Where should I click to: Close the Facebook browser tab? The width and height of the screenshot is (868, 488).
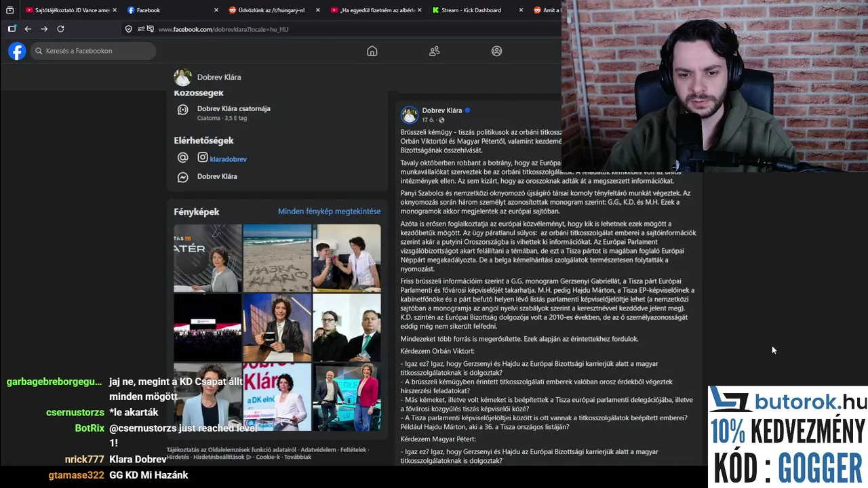tap(216, 10)
